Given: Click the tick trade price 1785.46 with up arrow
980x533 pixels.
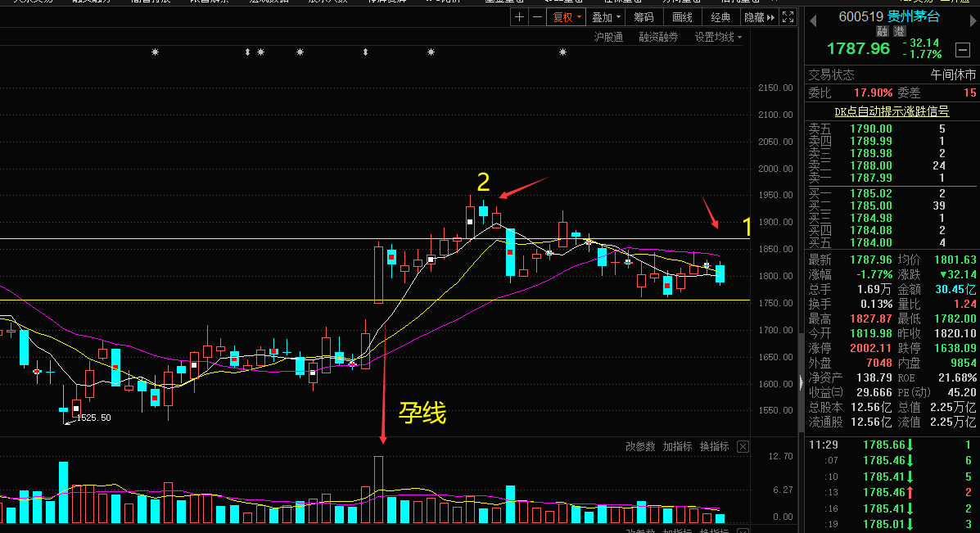Looking at the screenshot, I should point(889,492).
